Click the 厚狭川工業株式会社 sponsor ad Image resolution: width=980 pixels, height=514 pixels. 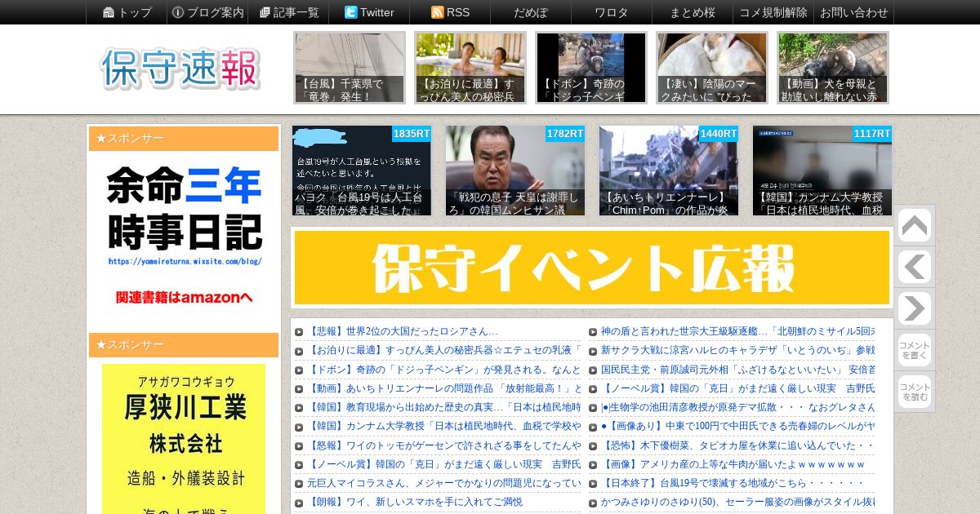[184, 439]
